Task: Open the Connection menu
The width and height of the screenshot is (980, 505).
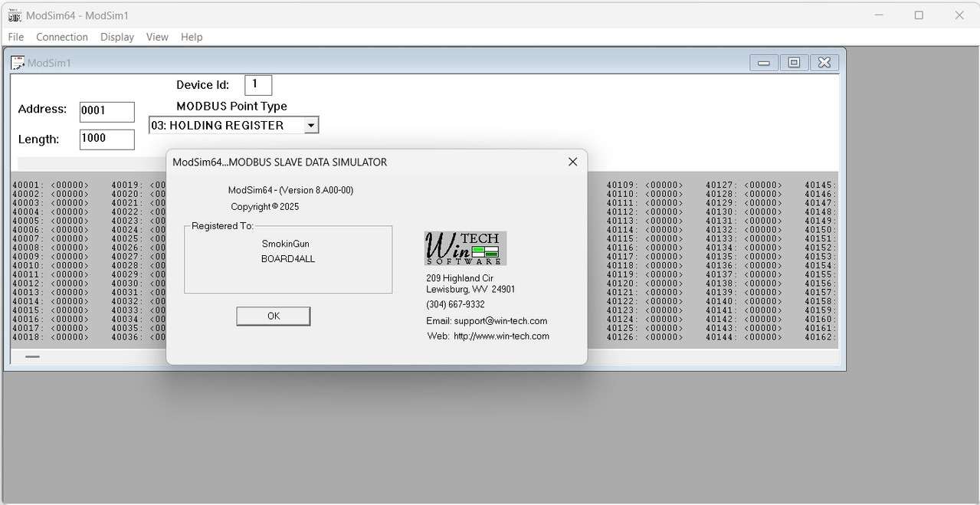Action: tap(62, 37)
